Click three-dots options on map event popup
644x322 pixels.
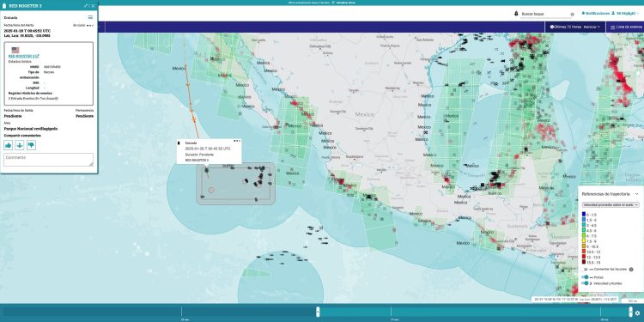pyautogui.click(x=236, y=141)
